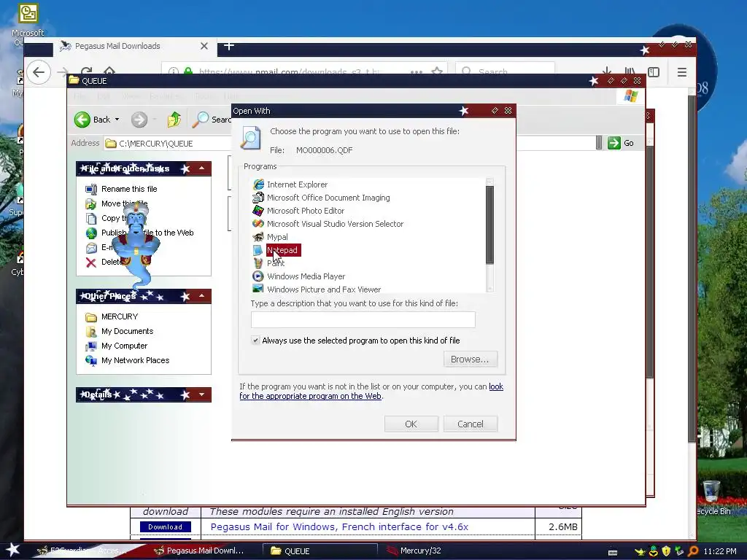
Task: Pick Windows Picture and Fax Viewer
Action: tap(323, 289)
